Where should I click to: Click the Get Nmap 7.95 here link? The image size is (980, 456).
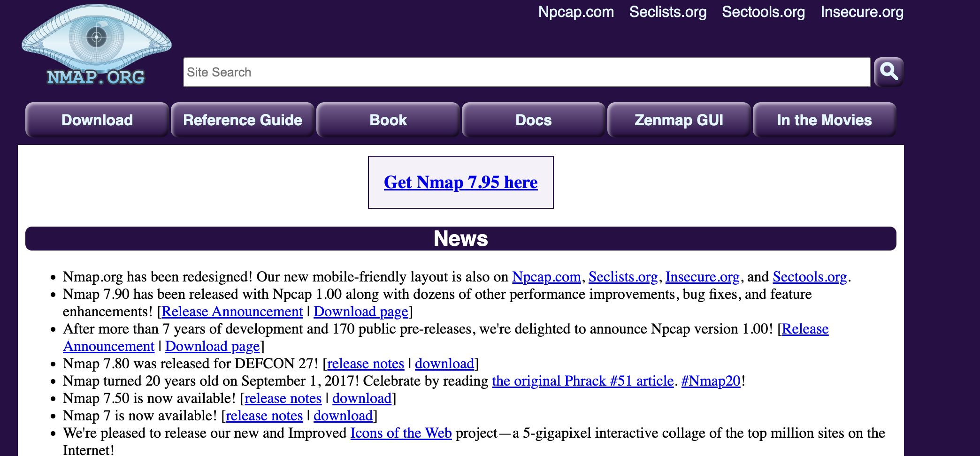(x=461, y=182)
